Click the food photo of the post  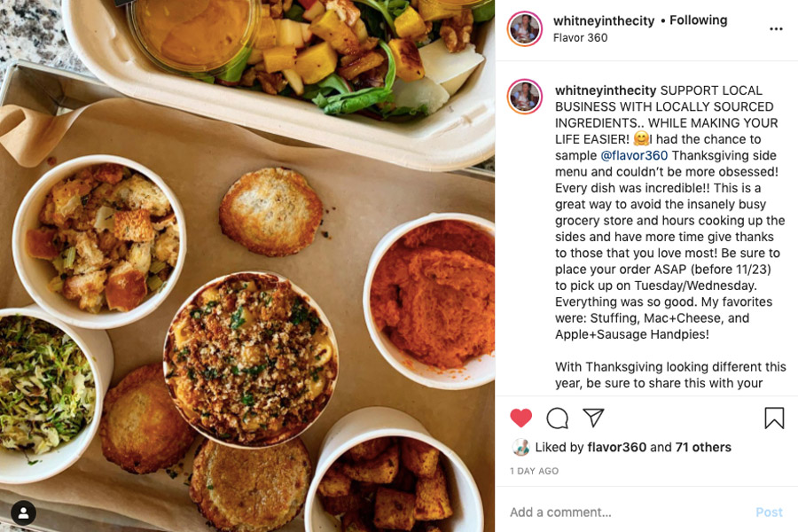coord(247,266)
